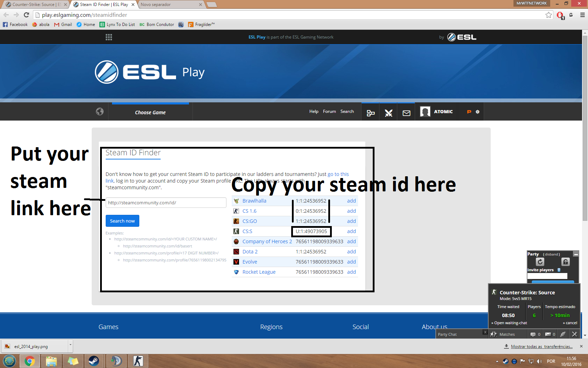Screen dimensions: 588x368
Task: Click the globe region icon
Action: [100, 111]
